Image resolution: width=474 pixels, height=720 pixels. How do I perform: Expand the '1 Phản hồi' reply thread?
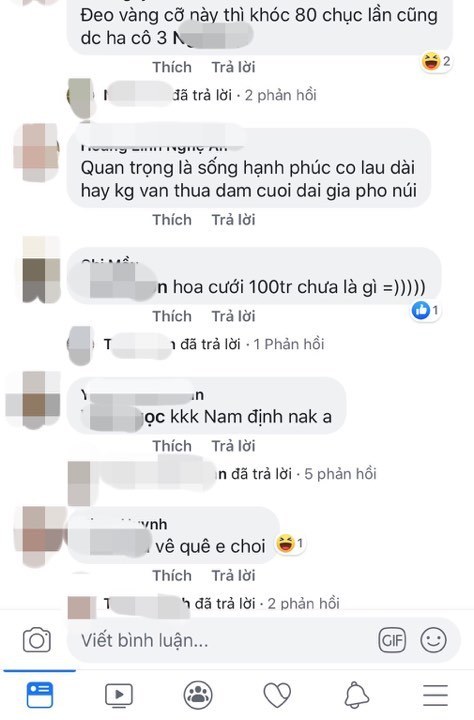pyautogui.click(x=289, y=344)
